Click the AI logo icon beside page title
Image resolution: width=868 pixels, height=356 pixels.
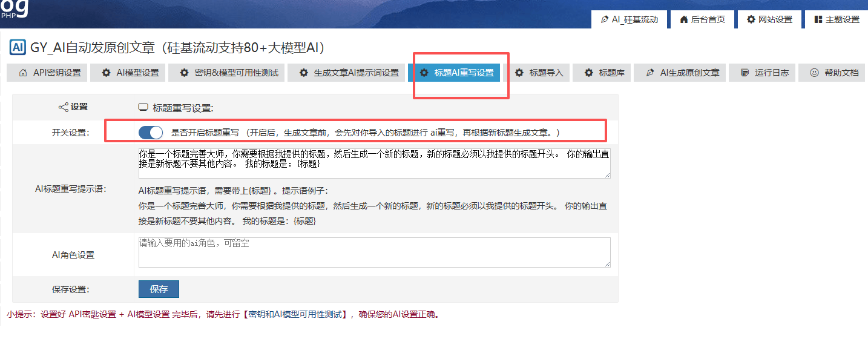pyautogui.click(x=18, y=47)
